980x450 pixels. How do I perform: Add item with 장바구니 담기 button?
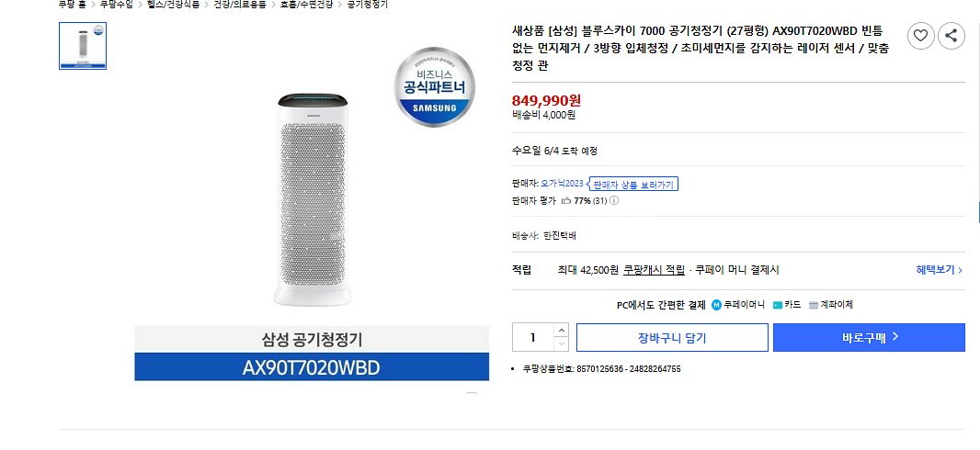click(x=672, y=337)
